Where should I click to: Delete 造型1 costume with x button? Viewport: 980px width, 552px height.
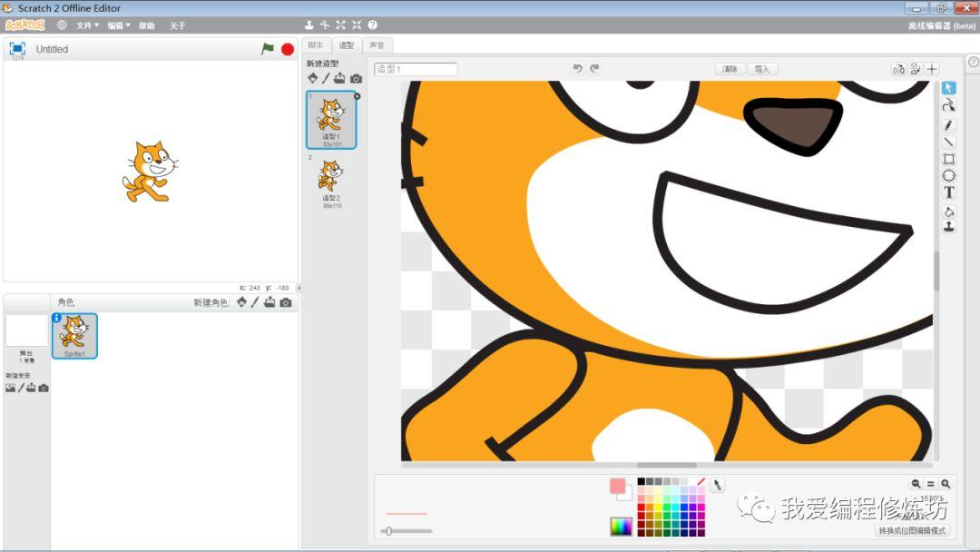pyautogui.click(x=357, y=96)
